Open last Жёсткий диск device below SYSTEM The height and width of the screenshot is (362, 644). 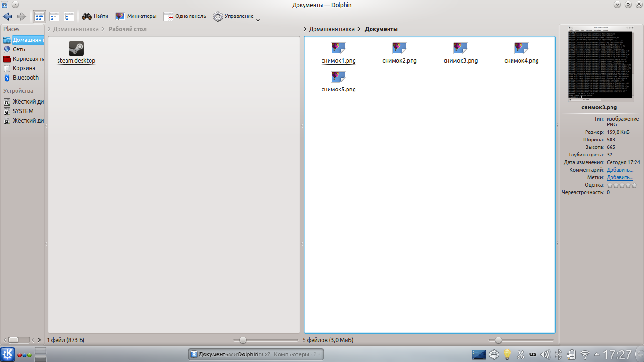pos(24,121)
